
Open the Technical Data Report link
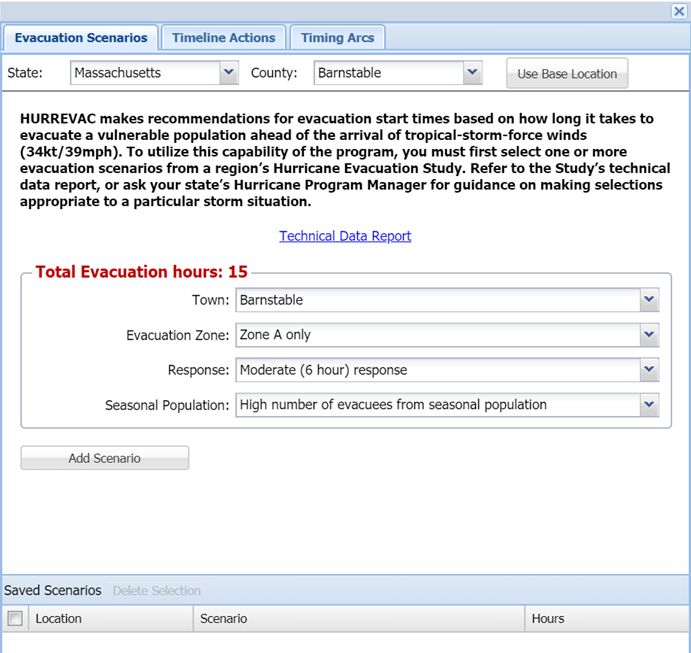(x=345, y=236)
